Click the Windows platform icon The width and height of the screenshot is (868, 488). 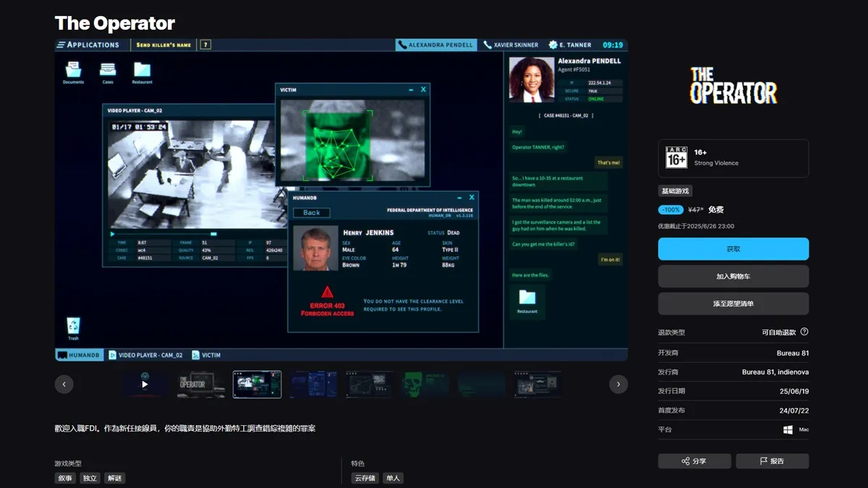(x=788, y=429)
